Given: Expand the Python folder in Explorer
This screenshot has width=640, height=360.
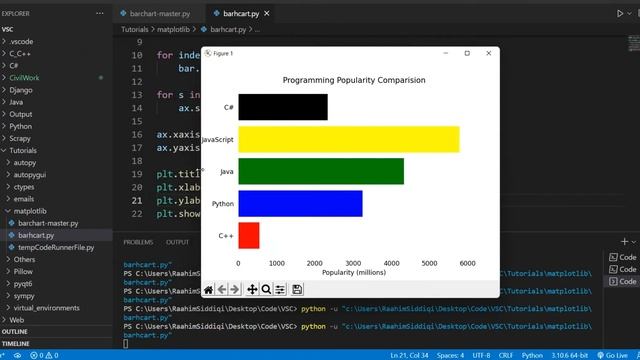Looking at the screenshot, I should click(x=56, y=126).
